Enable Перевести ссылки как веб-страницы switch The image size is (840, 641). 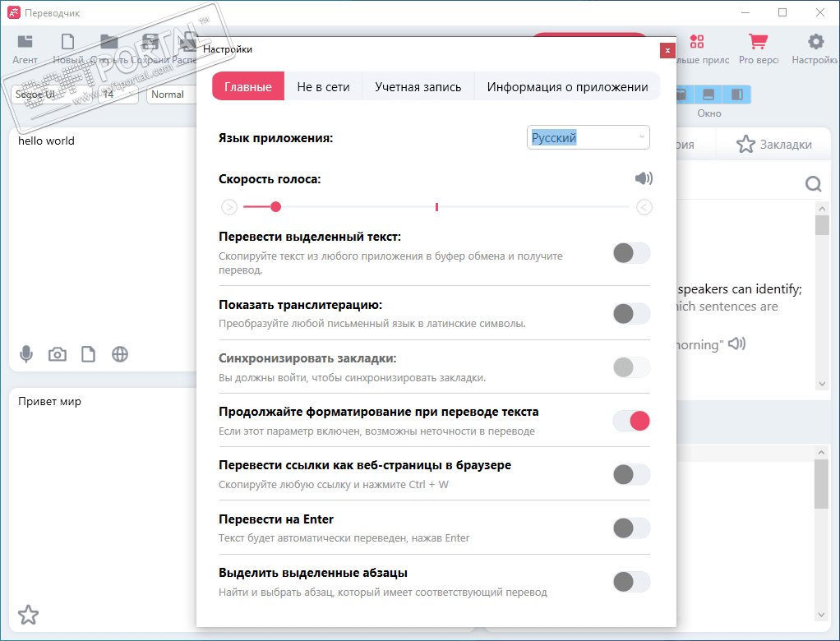tap(631, 474)
